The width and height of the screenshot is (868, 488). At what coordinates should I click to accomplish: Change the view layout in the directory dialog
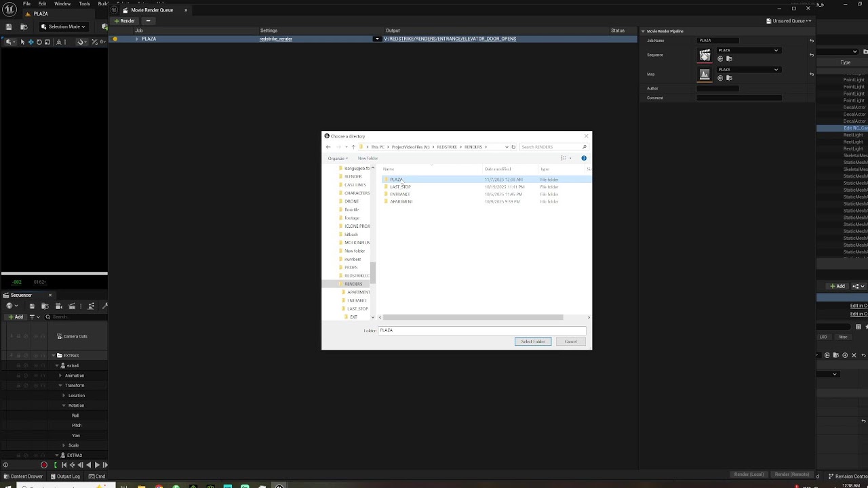[564, 158]
